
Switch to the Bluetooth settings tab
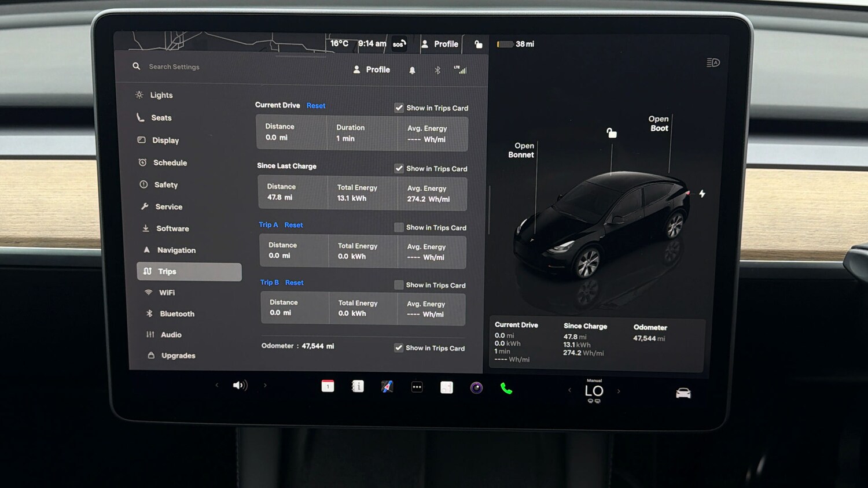(176, 313)
